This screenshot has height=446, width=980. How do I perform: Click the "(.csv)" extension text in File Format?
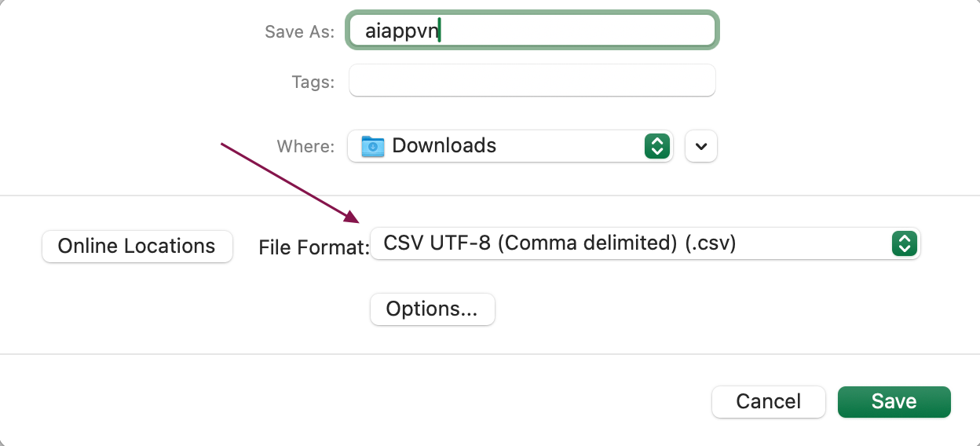pos(710,243)
